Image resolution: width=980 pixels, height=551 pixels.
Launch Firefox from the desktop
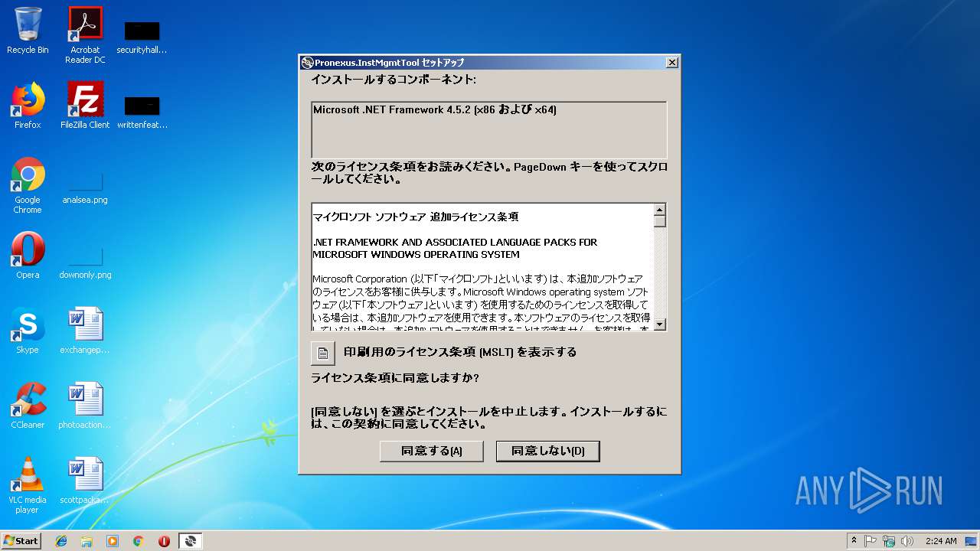(x=28, y=106)
